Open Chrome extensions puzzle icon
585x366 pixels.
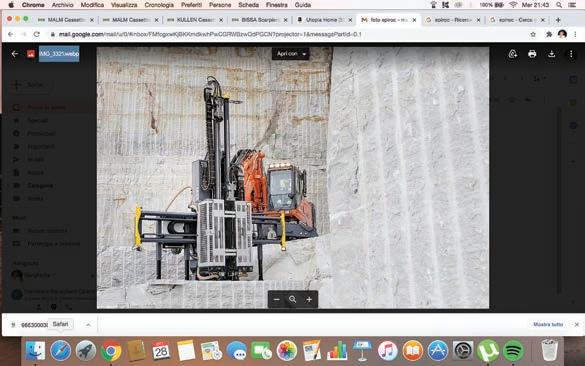(x=549, y=34)
